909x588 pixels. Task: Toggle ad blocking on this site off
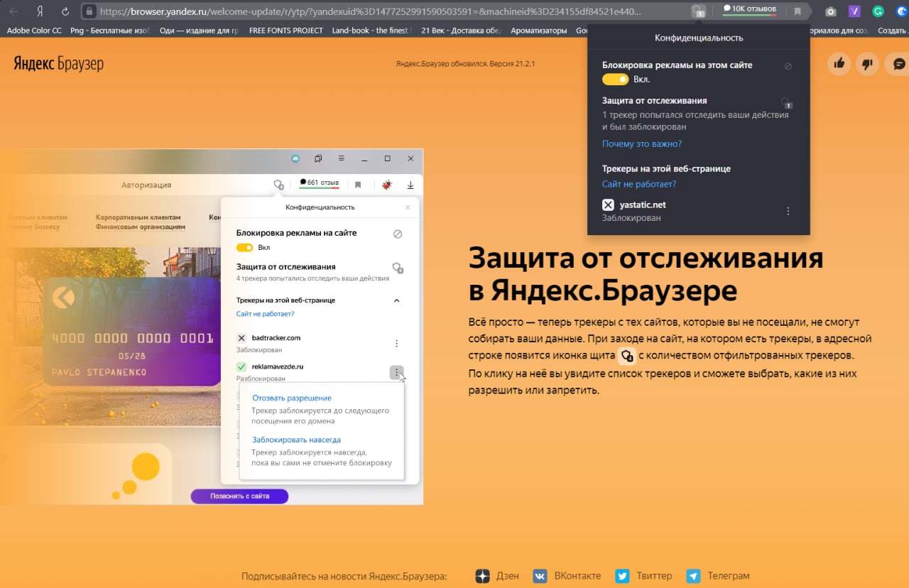615,80
